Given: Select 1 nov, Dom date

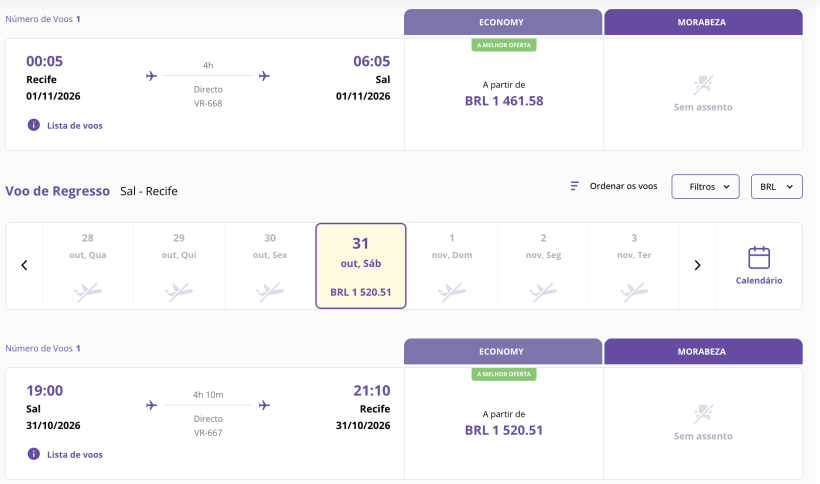Looking at the screenshot, I should click(x=452, y=266).
